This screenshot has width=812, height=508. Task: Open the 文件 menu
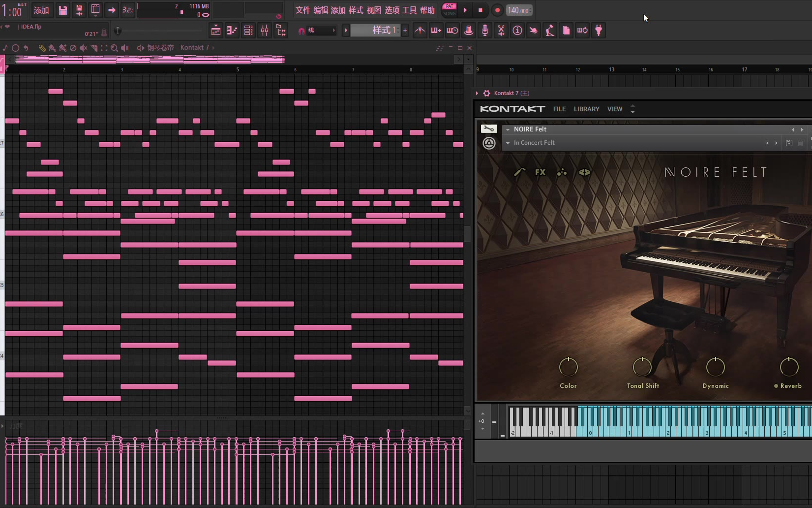302,10
